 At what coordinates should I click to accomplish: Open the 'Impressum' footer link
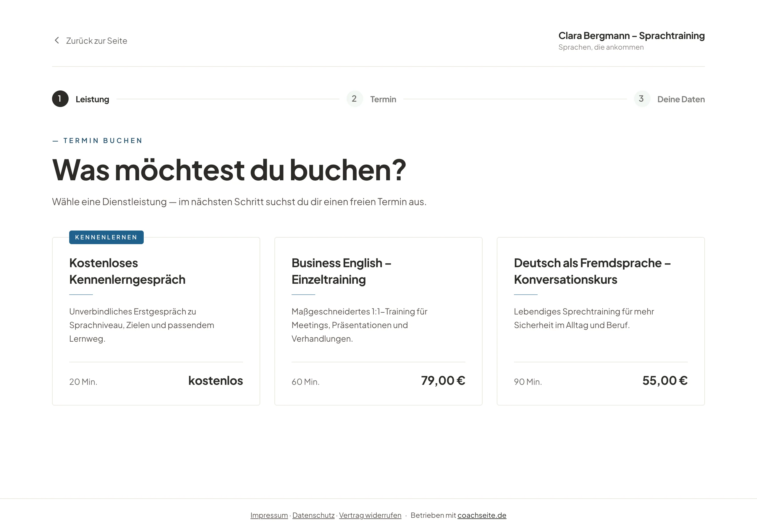coord(269,515)
